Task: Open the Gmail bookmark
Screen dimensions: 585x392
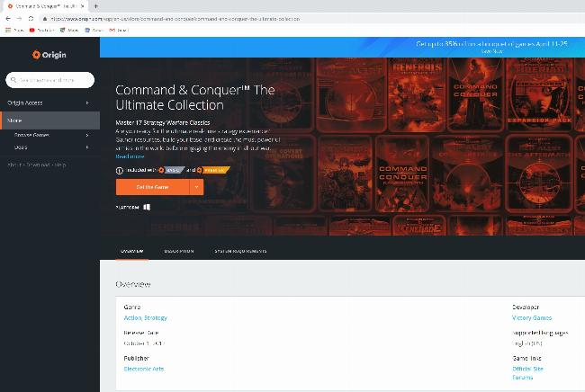Action: [119, 31]
